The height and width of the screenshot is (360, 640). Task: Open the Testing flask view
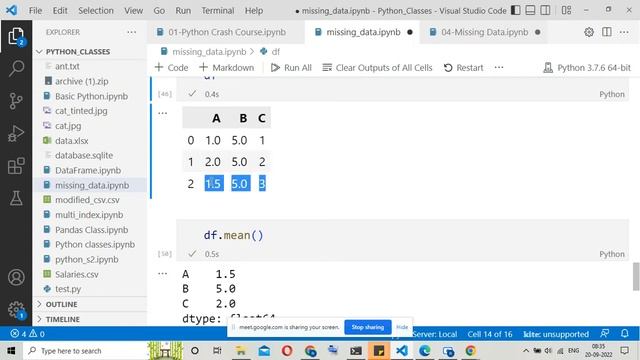(x=16, y=198)
